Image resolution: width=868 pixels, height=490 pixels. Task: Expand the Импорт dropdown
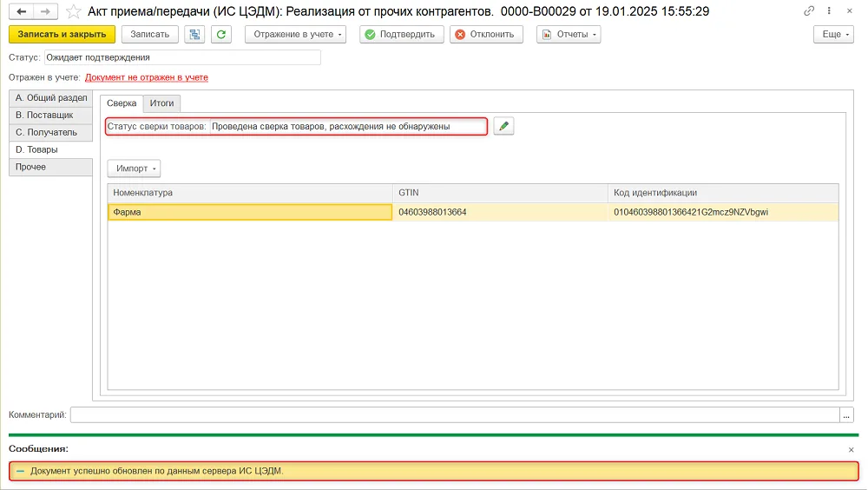(134, 169)
